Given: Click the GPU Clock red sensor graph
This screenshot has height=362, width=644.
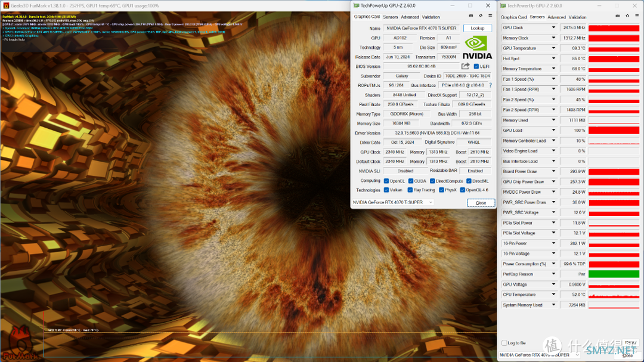Looking at the screenshot, I should 614,28.
